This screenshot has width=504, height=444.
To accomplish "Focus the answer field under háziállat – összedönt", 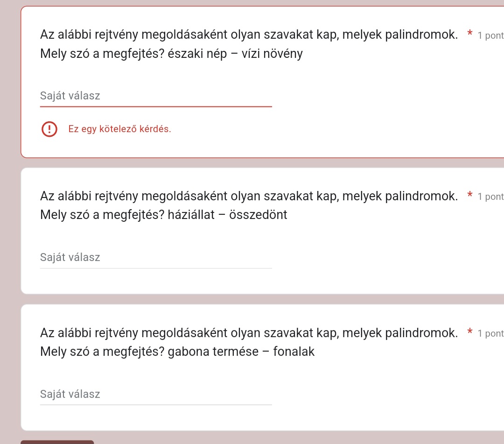I will click(156, 257).
